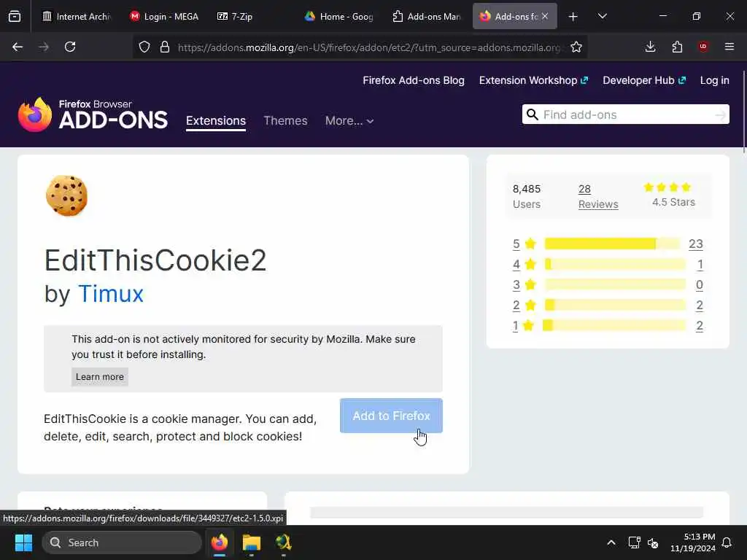
Task: Switch to the Internet Archive tab
Action: click(x=76, y=16)
